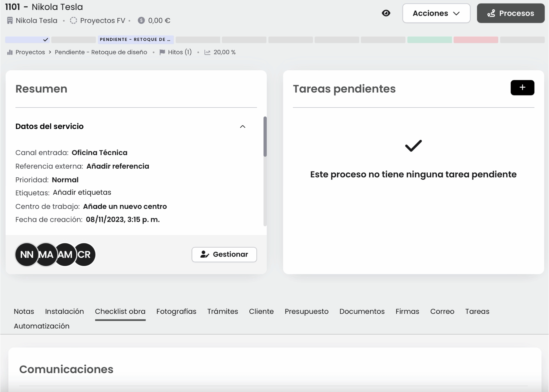Screen dimensions: 549x392
Task: Switch to the Tareas tab
Action: tap(477, 311)
